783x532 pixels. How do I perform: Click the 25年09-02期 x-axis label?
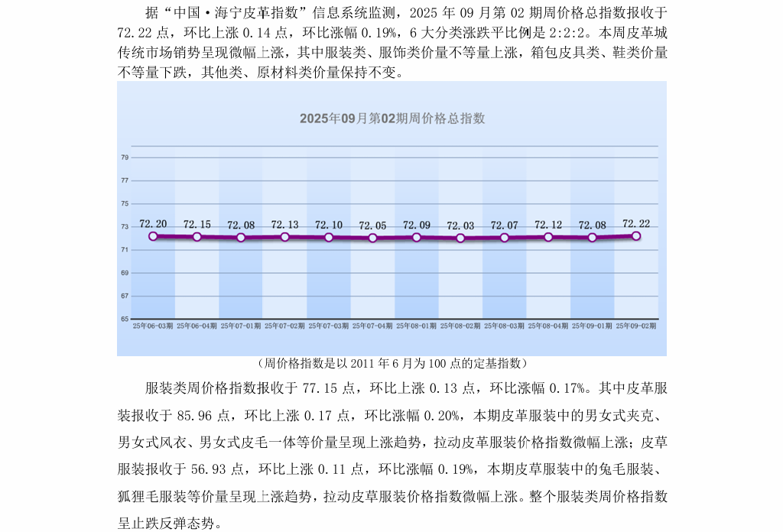click(x=636, y=326)
